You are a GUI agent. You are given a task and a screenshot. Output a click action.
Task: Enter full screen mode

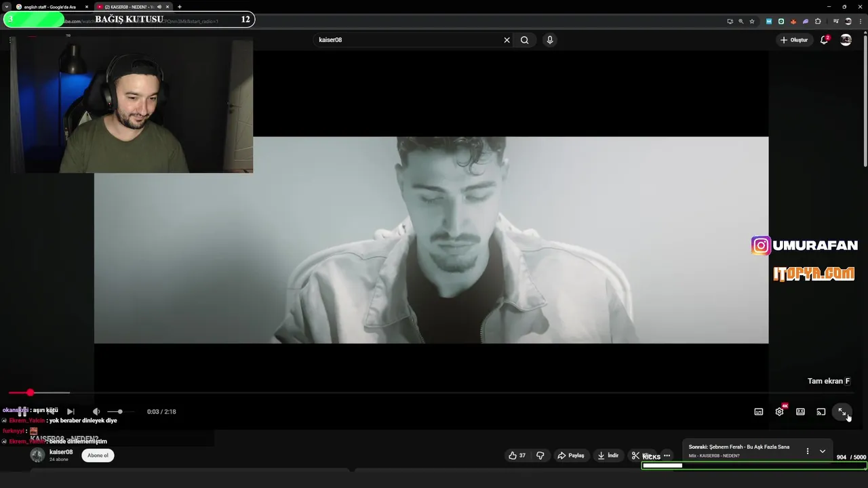pyautogui.click(x=842, y=411)
